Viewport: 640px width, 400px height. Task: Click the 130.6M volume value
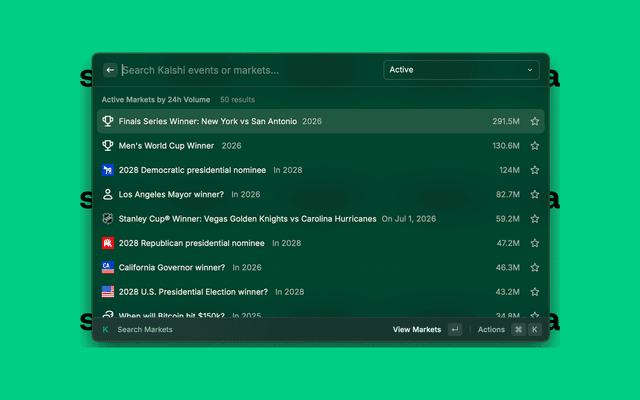(506, 146)
